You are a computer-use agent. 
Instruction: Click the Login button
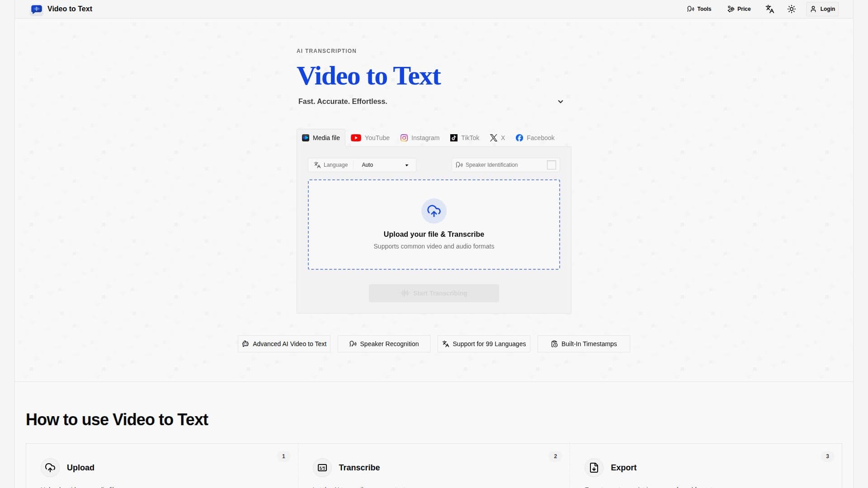822,9
